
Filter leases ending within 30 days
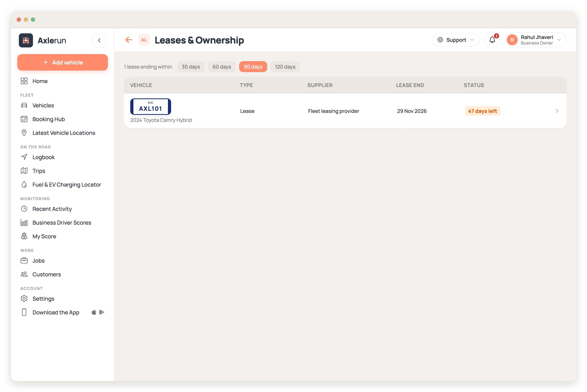191,67
